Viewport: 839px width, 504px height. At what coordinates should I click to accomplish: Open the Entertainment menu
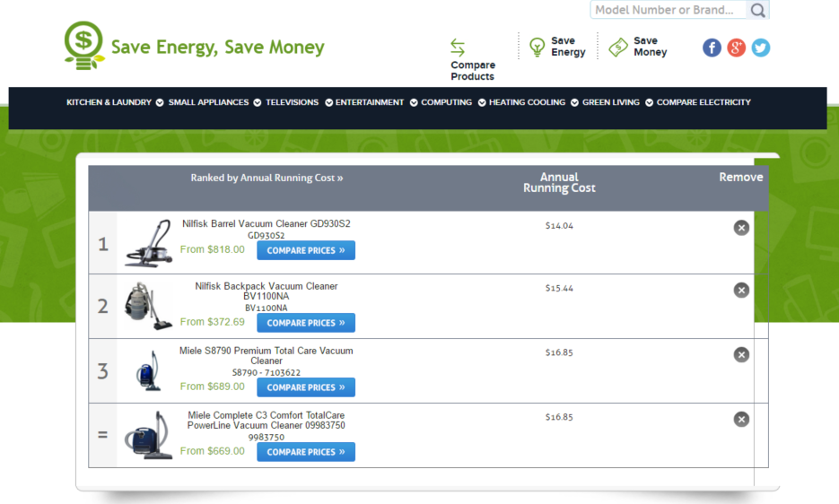(x=370, y=102)
